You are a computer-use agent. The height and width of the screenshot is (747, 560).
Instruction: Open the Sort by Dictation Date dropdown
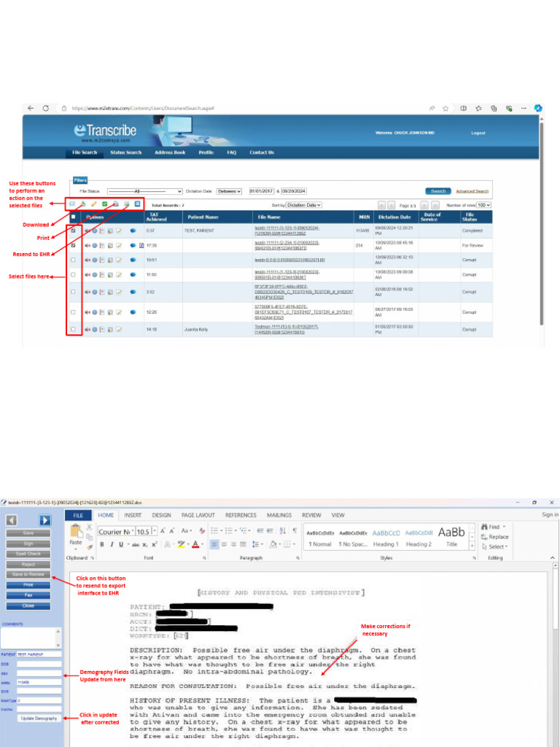pyautogui.click(x=304, y=205)
